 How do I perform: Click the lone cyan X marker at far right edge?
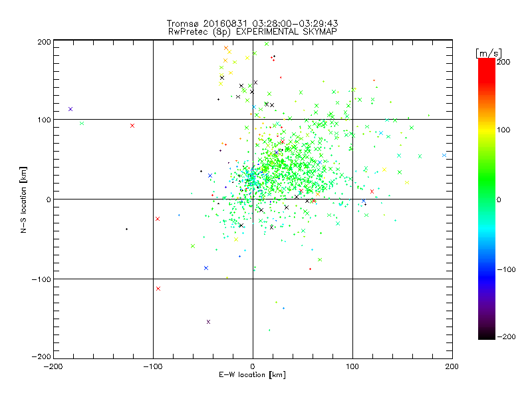click(x=444, y=156)
